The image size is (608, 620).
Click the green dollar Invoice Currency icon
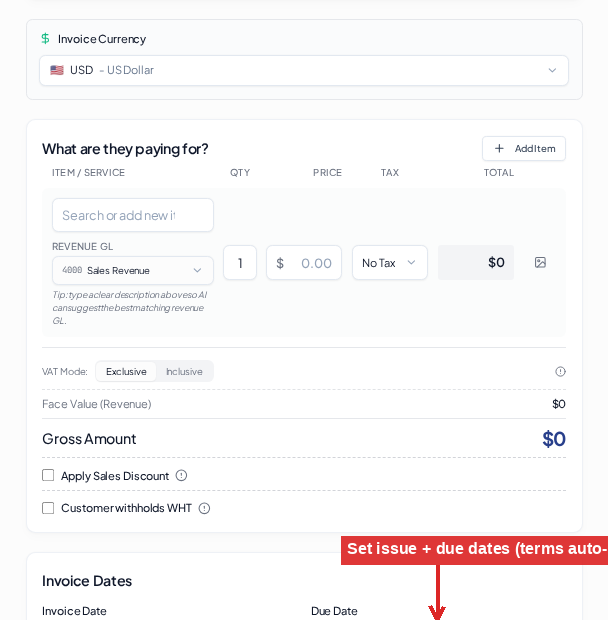[45, 39]
